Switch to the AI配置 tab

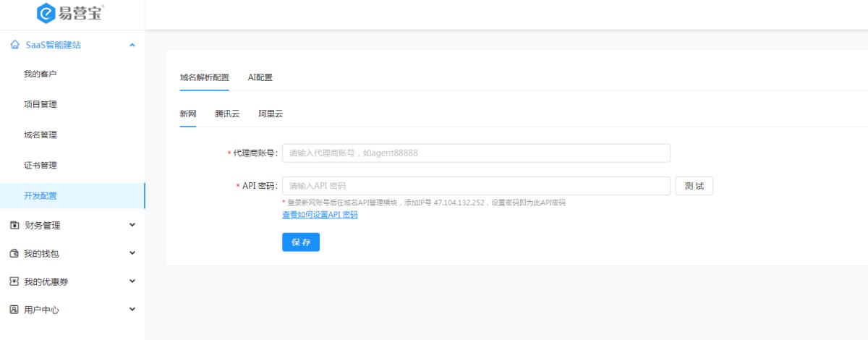pyautogui.click(x=260, y=77)
